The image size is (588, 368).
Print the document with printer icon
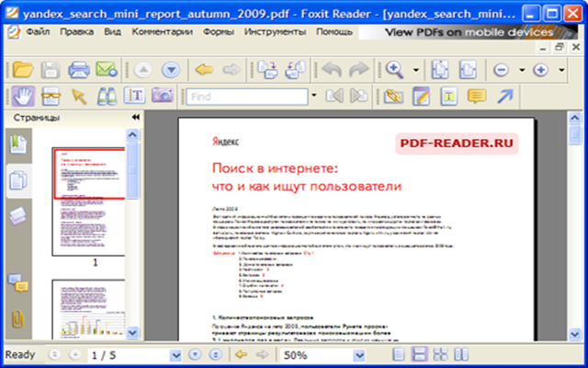pos(79,70)
